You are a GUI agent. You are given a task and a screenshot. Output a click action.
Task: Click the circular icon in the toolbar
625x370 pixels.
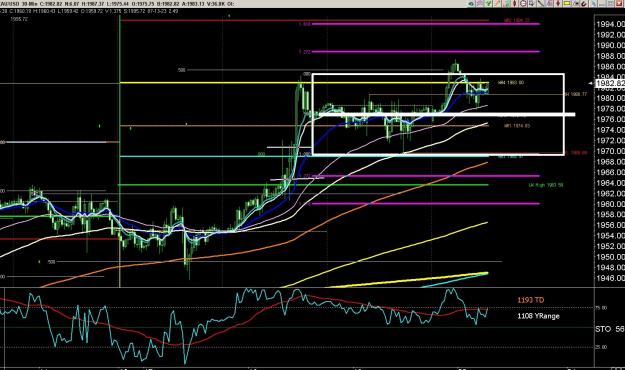523,4
